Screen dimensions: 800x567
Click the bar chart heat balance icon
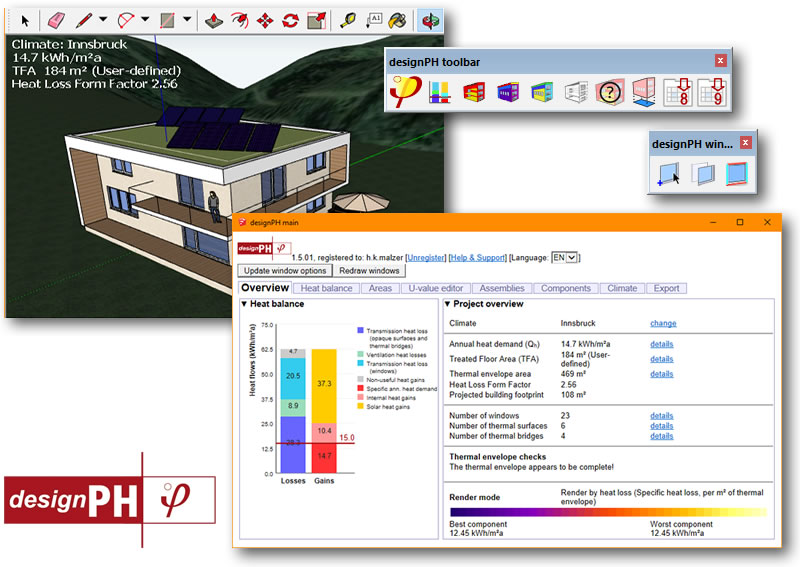(x=440, y=92)
